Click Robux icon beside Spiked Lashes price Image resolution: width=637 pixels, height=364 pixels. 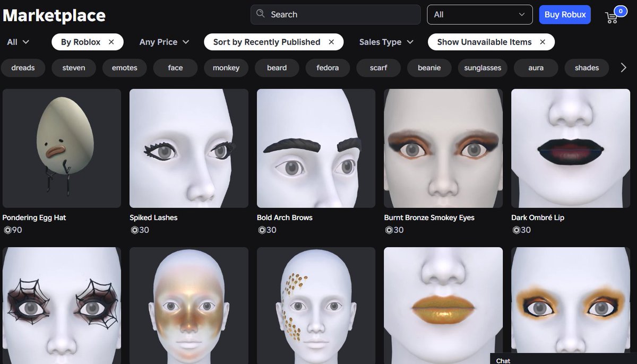point(134,230)
